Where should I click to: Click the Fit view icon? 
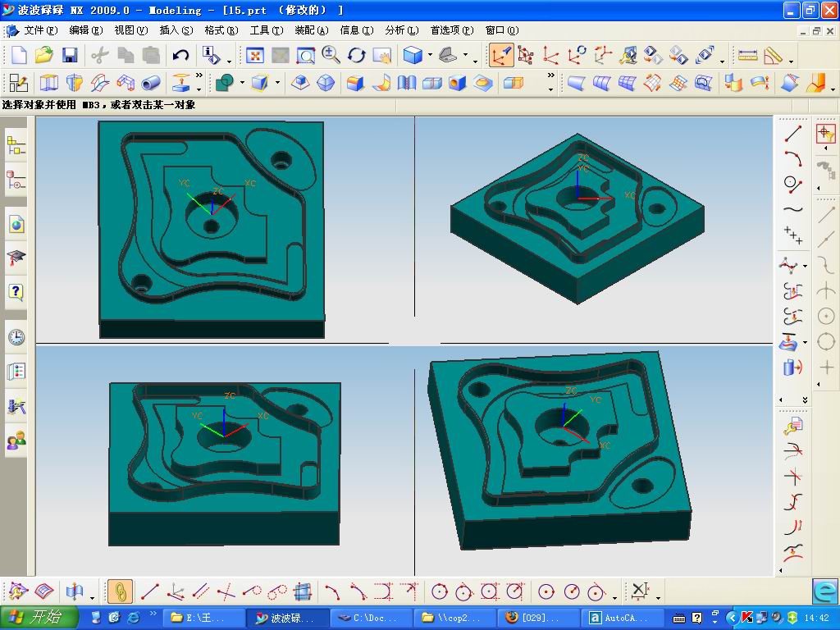(255, 55)
